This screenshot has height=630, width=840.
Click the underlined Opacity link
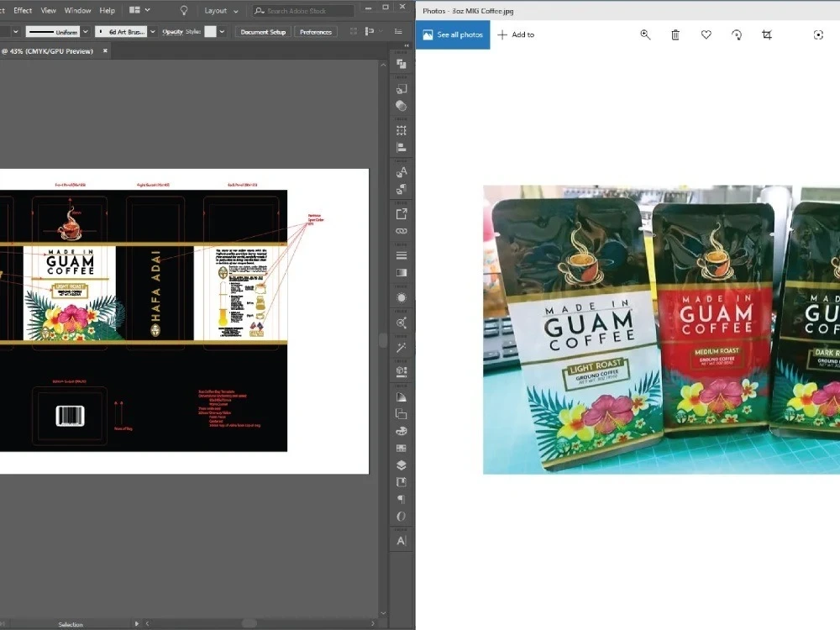[x=172, y=32]
